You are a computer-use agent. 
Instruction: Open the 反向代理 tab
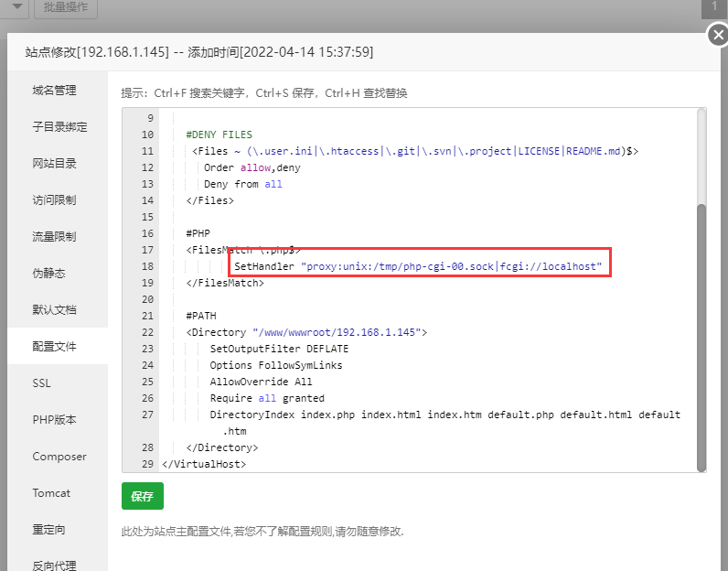54,566
